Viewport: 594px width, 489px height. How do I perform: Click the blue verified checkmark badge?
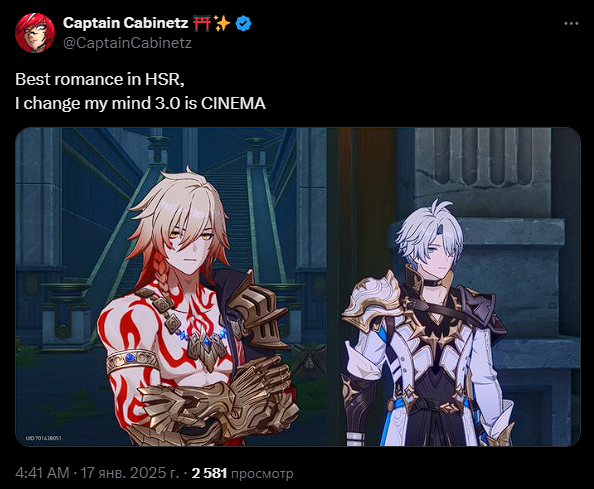[243, 23]
